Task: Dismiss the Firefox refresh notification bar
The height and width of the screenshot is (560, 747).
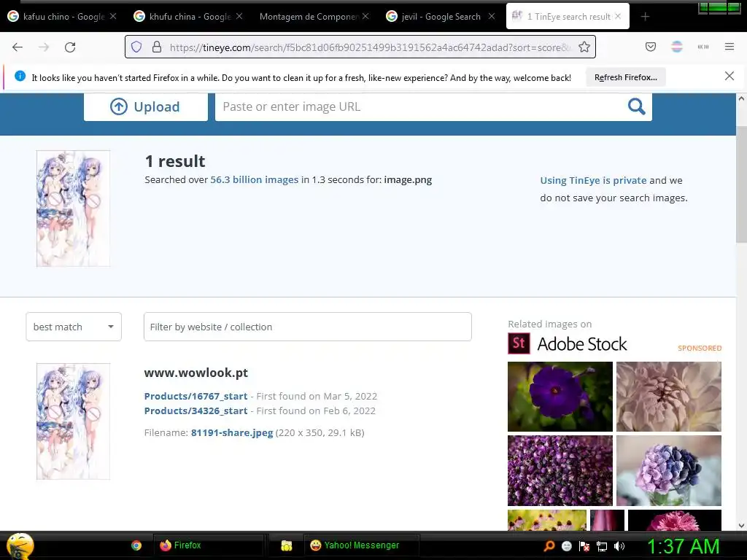Action: pyautogui.click(x=729, y=76)
